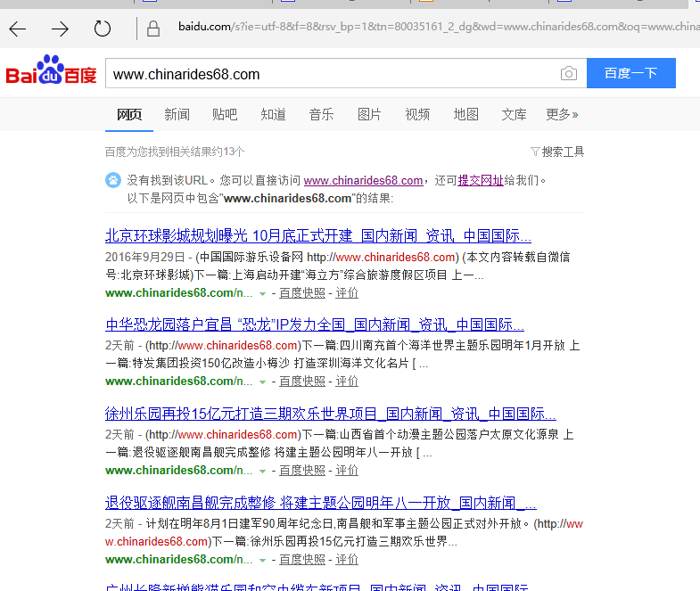The height and width of the screenshot is (591, 700).
Task: Click the blue paw icon beside the no-URL notice
Action: point(113,180)
